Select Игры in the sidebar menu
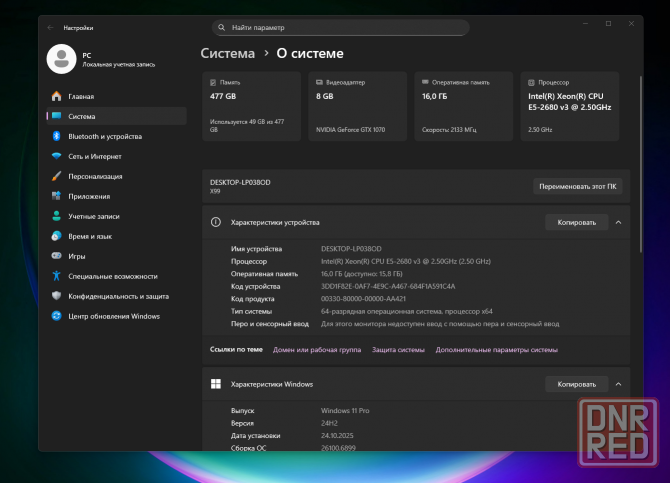 pos(77,256)
